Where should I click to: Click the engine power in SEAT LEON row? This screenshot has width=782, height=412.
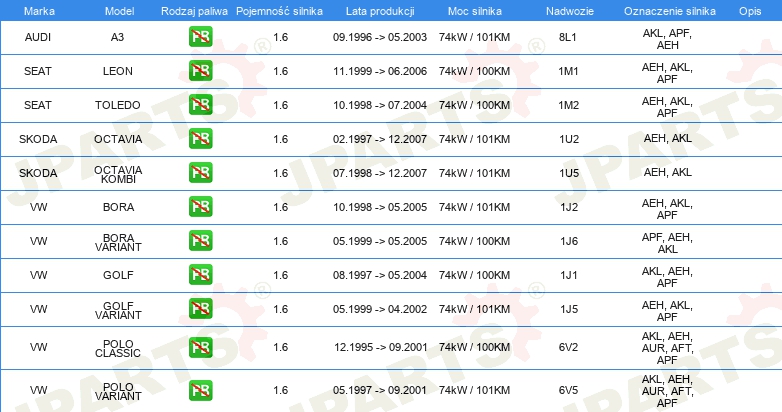[x=474, y=71]
